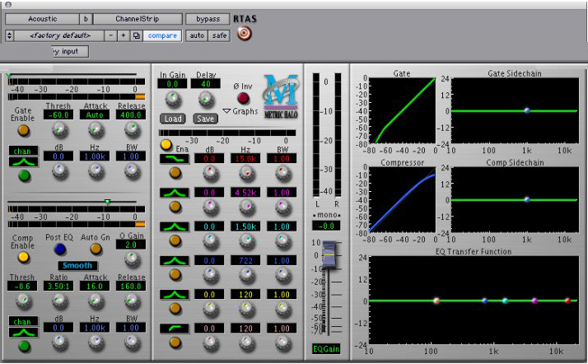588x364 pixels.
Task: Click the RTAS target icon
Action: (x=243, y=35)
